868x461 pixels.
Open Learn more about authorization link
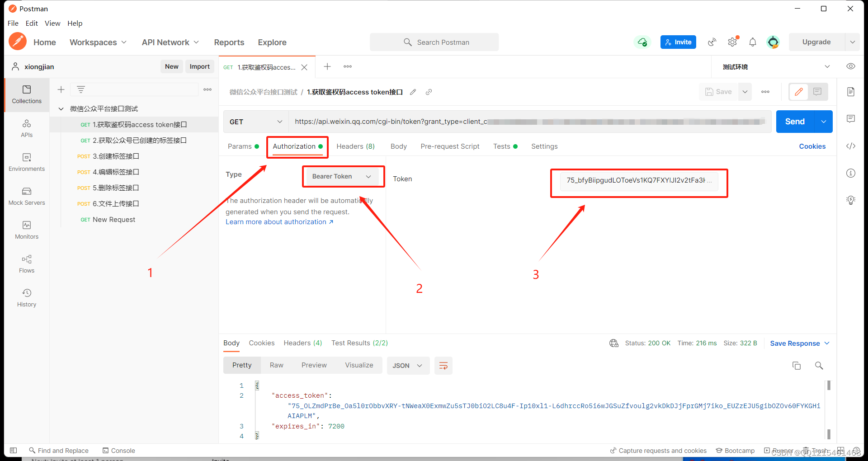click(x=279, y=222)
